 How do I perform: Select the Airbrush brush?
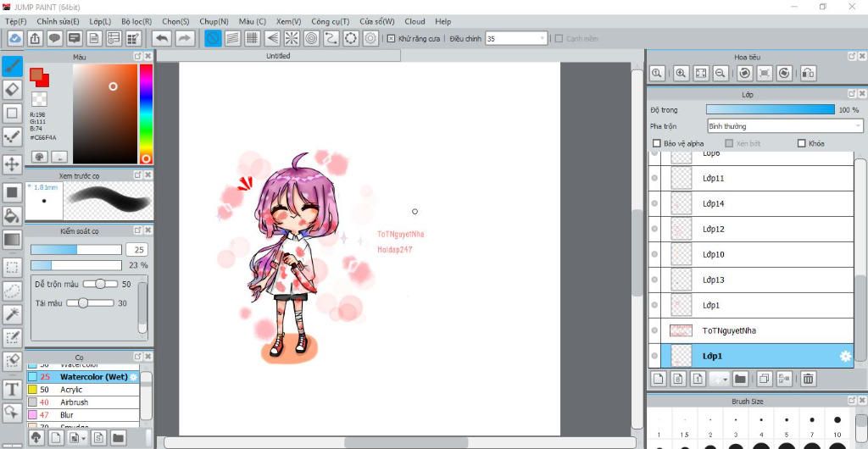pyautogui.click(x=83, y=402)
